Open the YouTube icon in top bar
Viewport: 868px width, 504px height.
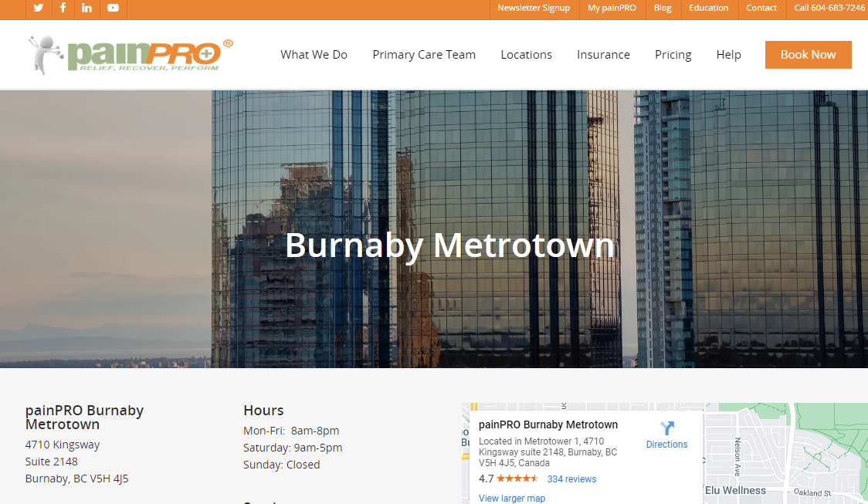[113, 8]
